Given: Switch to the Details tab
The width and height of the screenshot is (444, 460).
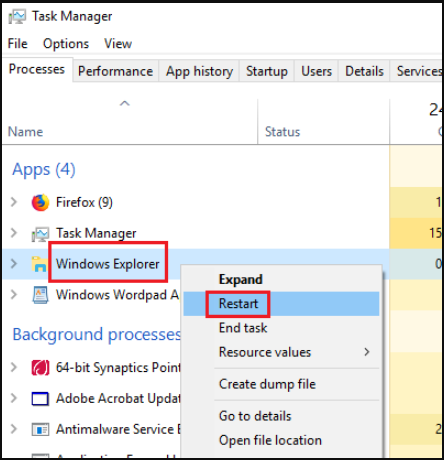Looking at the screenshot, I should [364, 71].
